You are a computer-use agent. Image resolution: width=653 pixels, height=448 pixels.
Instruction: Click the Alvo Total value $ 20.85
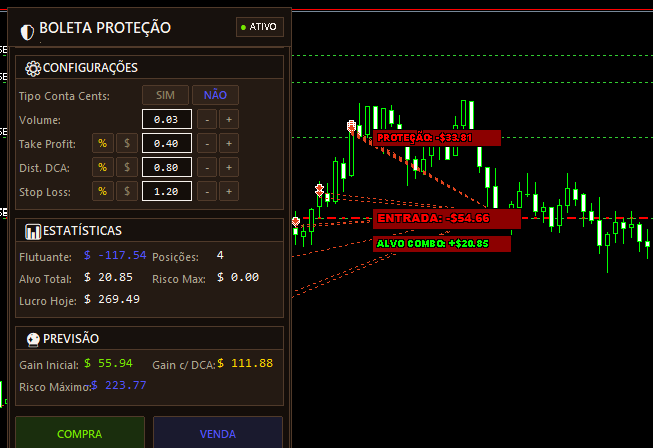click(x=108, y=277)
